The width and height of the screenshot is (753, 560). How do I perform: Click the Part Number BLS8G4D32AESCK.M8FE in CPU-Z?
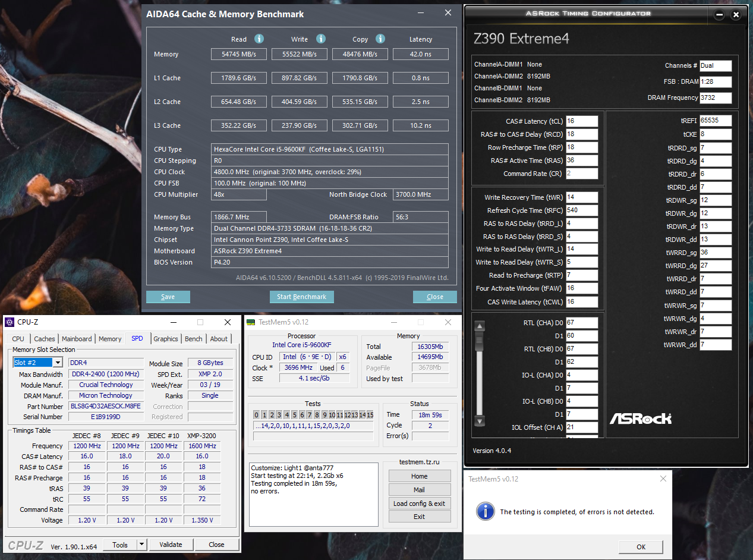coord(106,407)
